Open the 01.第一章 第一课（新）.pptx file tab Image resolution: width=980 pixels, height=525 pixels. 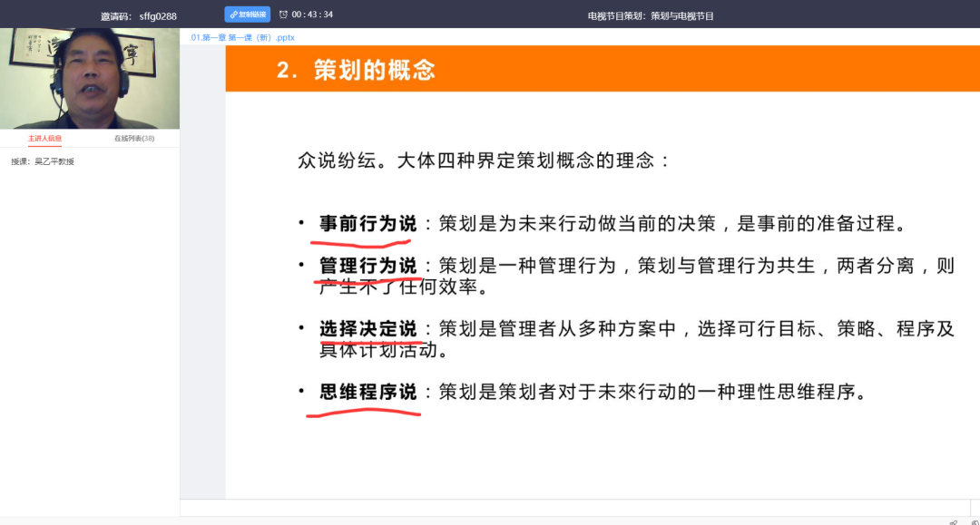(242, 37)
